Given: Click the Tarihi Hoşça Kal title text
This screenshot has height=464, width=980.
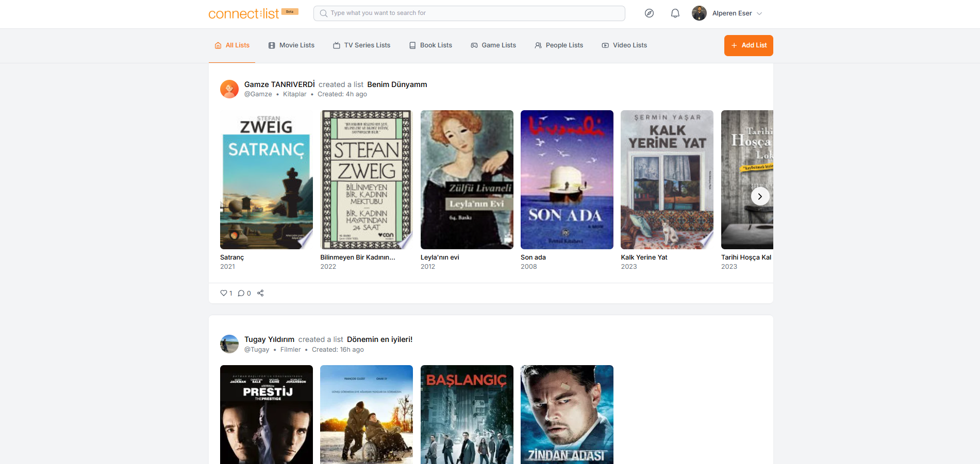Looking at the screenshot, I should tap(746, 257).
